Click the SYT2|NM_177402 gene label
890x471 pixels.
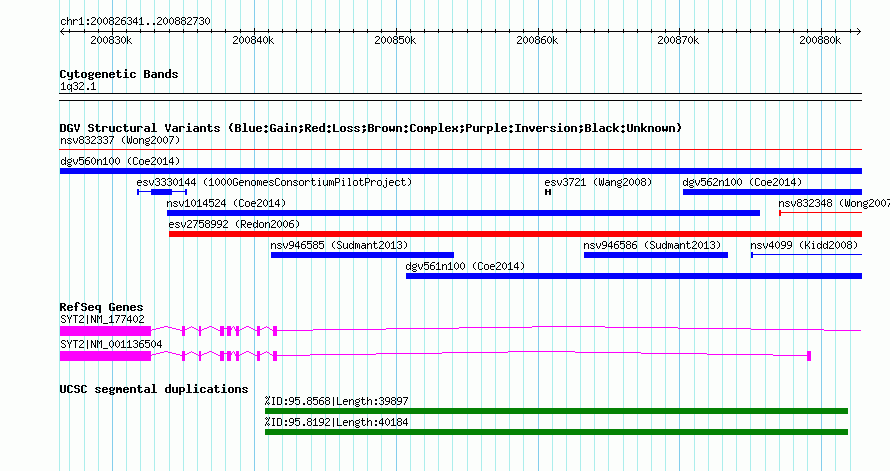coord(102,319)
